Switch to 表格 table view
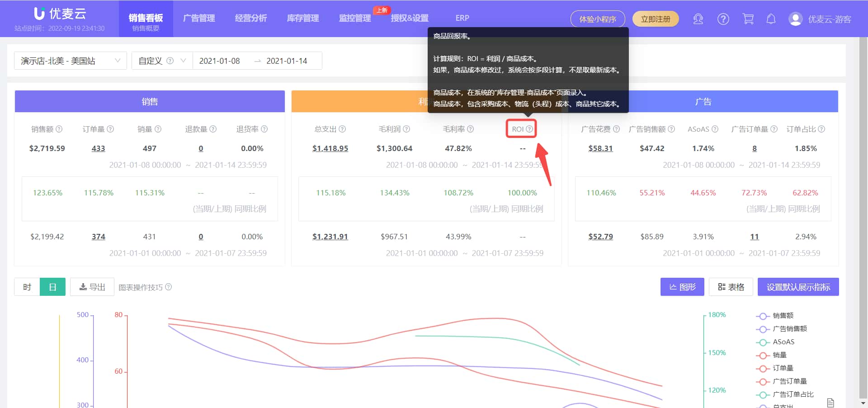Viewport: 868px width, 408px height. click(x=731, y=287)
